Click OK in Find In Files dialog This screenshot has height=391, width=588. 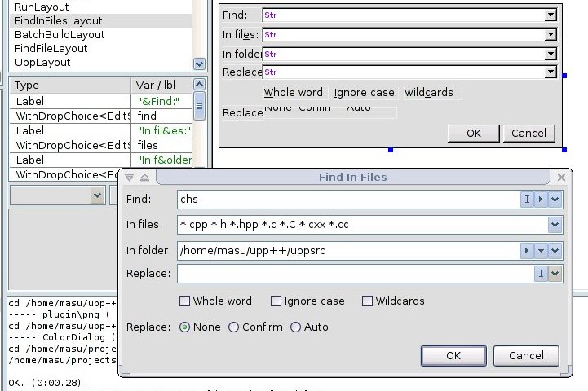point(453,355)
